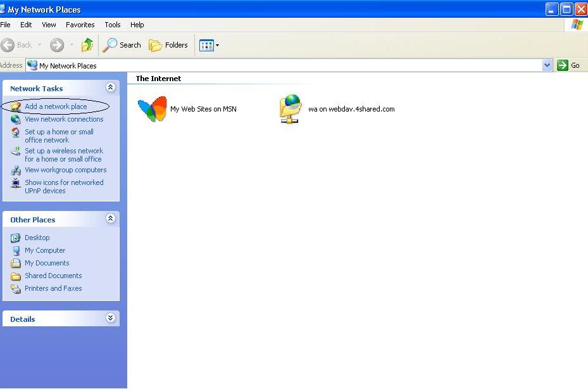Open My Computer from Other Places
The height and width of the screenshot is (389, 588).
[45, 250]
